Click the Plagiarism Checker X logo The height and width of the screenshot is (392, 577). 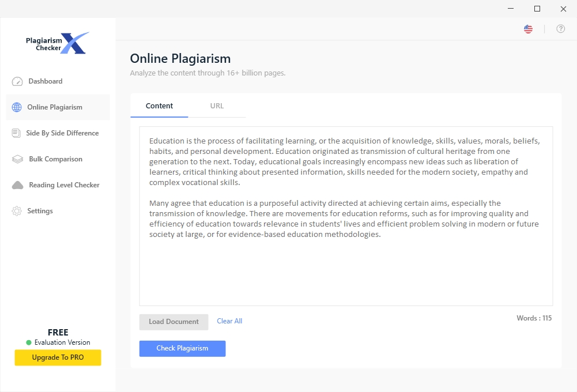56,42
